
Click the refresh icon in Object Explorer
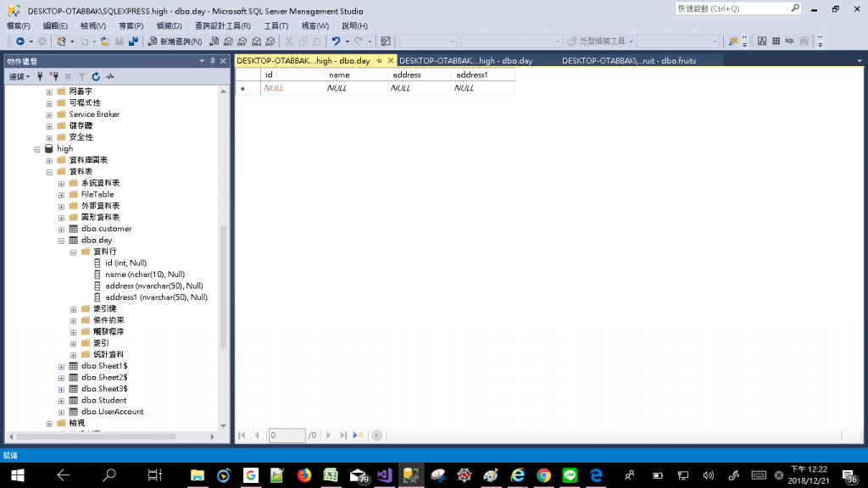pos(96,76)
